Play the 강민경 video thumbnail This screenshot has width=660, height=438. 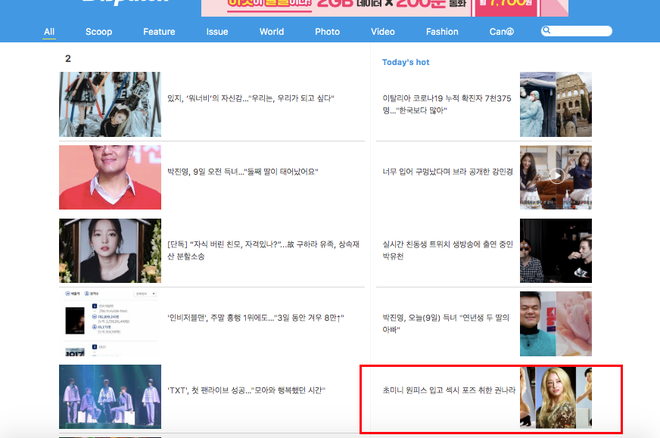pyautogui.click(x=556, y=177)
